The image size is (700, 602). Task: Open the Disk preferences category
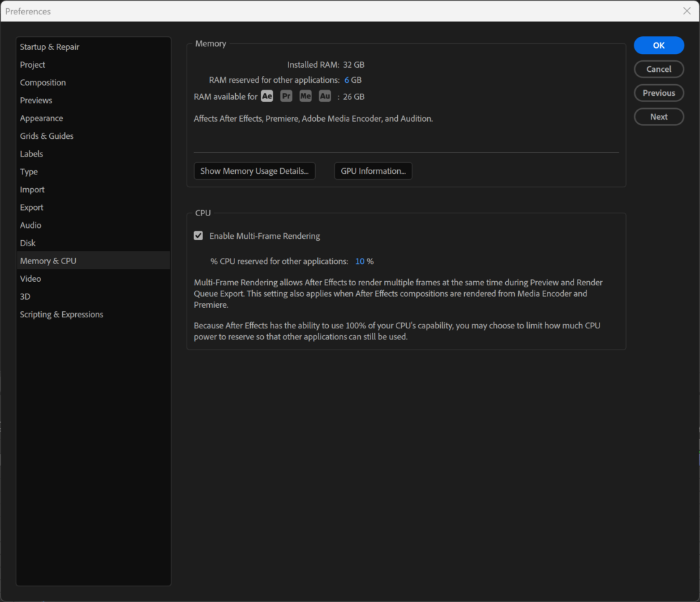coord(28,243)
